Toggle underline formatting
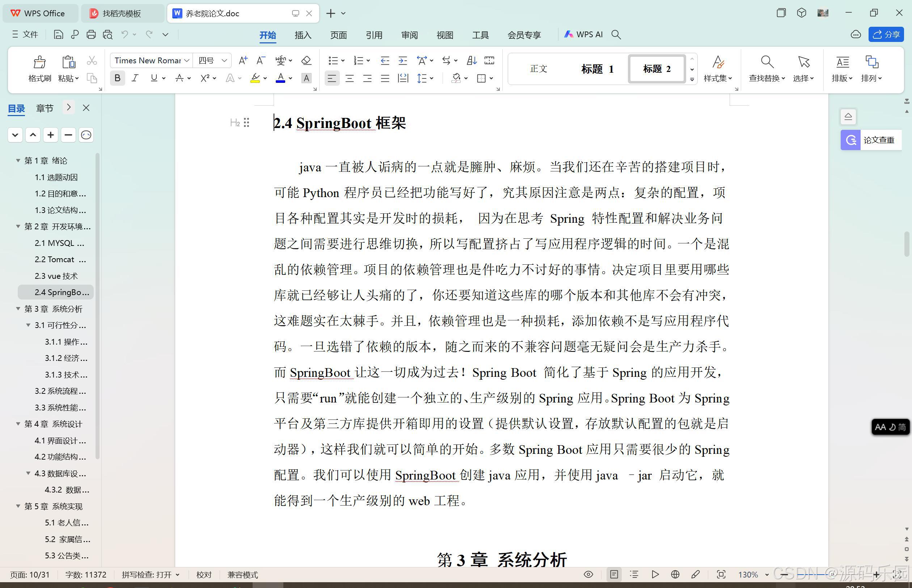The width and height of the screenshot is (912, 588). 154,78
